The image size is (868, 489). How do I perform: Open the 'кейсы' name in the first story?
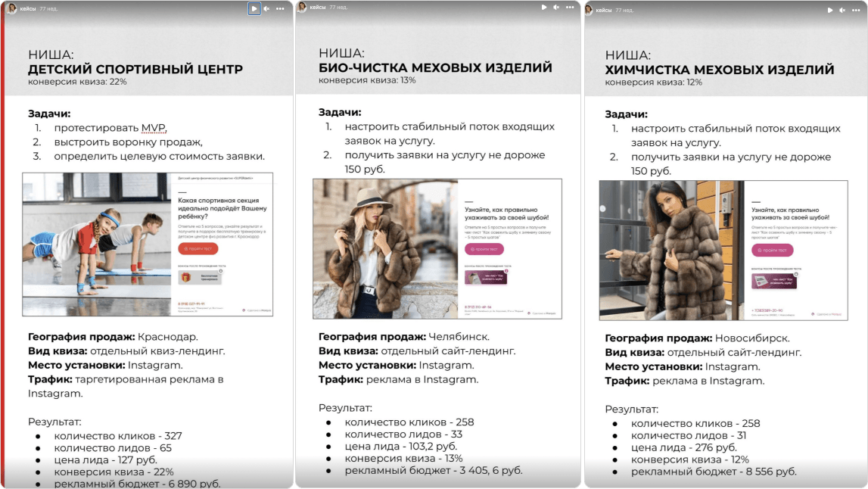pyautogui.click(x=27, y=8)
